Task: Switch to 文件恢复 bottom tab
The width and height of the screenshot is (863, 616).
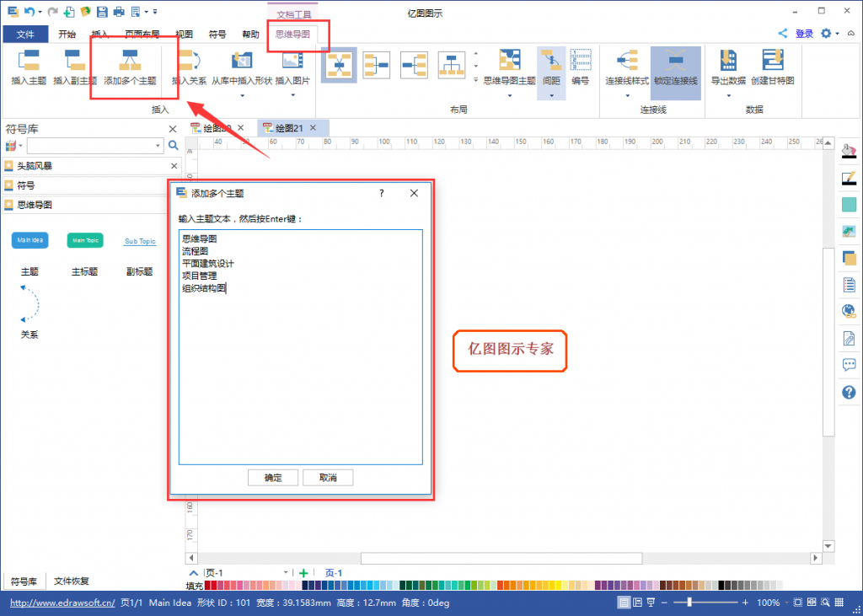Action: (x=71, y=581)
